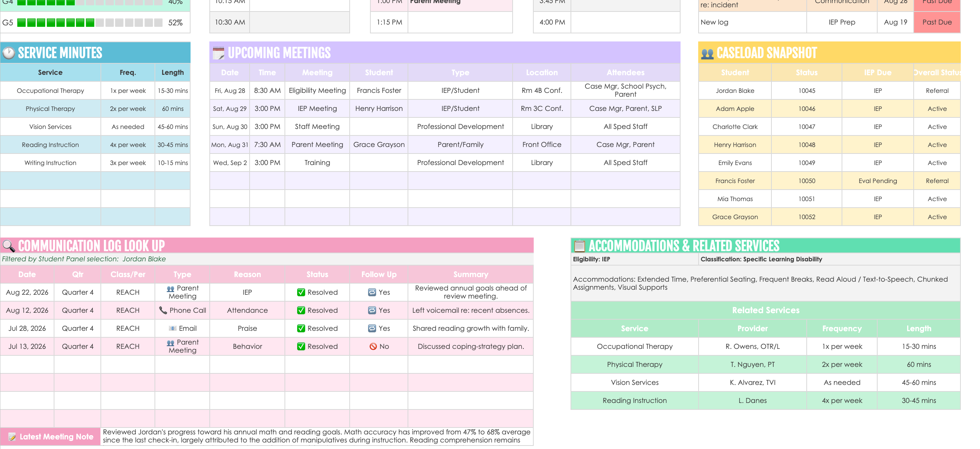Click the Attendance reason cell
Screen dimensions: 980x449
pos(247,310)
